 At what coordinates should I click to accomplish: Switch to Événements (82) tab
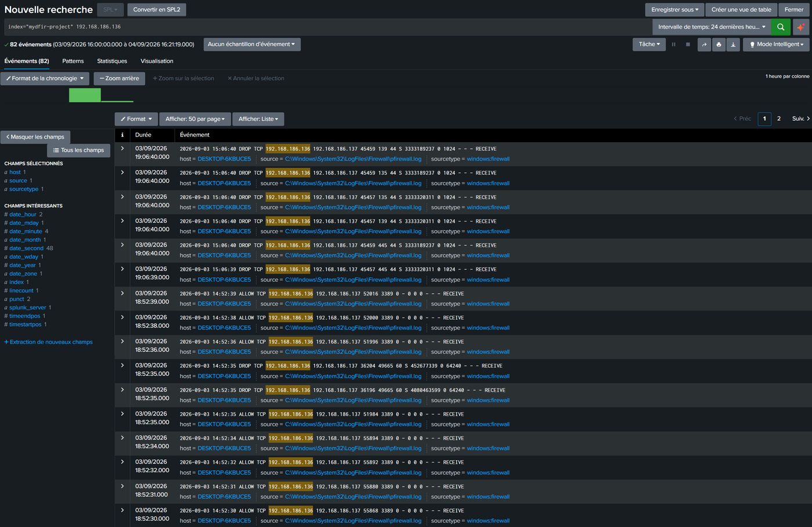click(27, 61)
